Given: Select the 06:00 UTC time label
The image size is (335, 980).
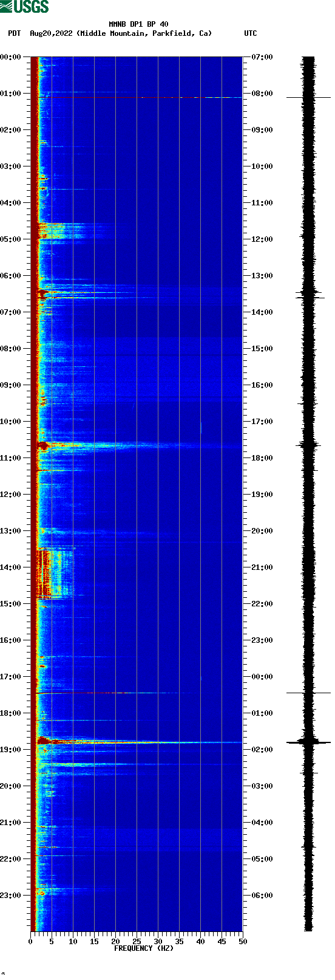Looking at the screenshot, I should click(x=262, y=896).
